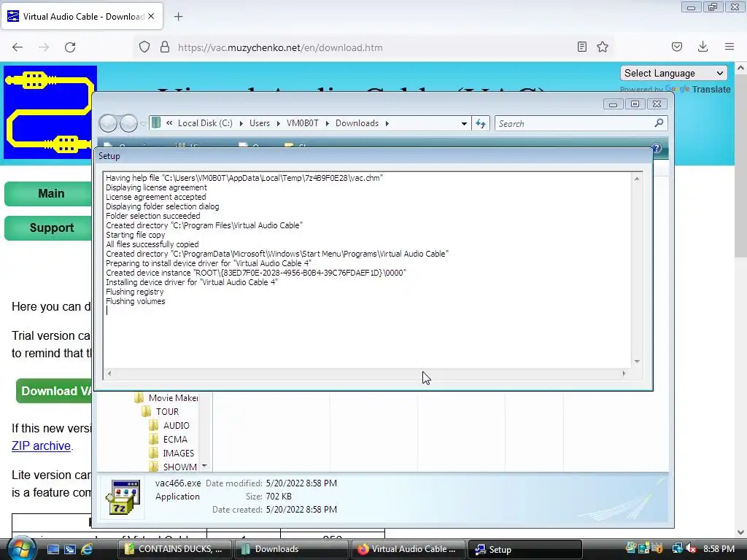Click the Windows security shield tray icon
The width and height of the screenshot is (747, 560).
(x=657, y=548)
